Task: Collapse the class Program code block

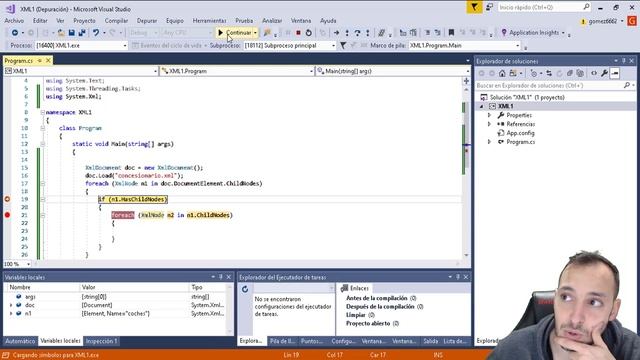Action: (x=42, y=128)
